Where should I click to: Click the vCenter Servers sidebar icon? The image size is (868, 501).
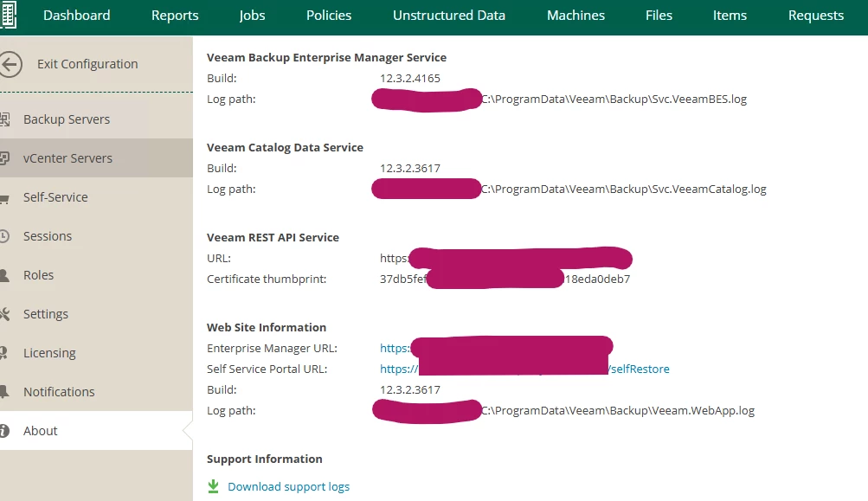pos(4,158)
